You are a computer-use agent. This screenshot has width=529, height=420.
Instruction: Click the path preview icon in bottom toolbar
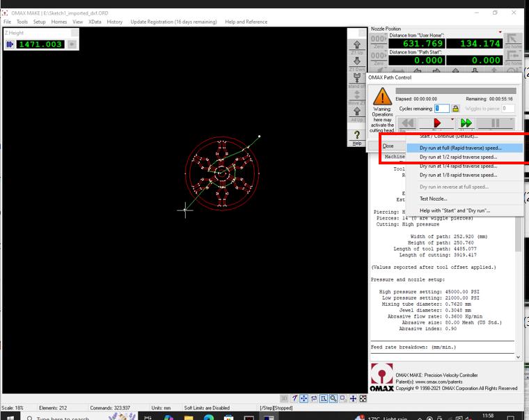[x=294, y=398]
